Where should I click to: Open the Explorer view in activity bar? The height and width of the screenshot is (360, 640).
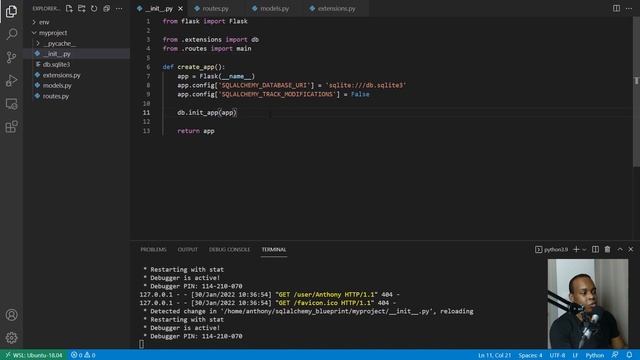pyautogui.click(x=11, y=11)
